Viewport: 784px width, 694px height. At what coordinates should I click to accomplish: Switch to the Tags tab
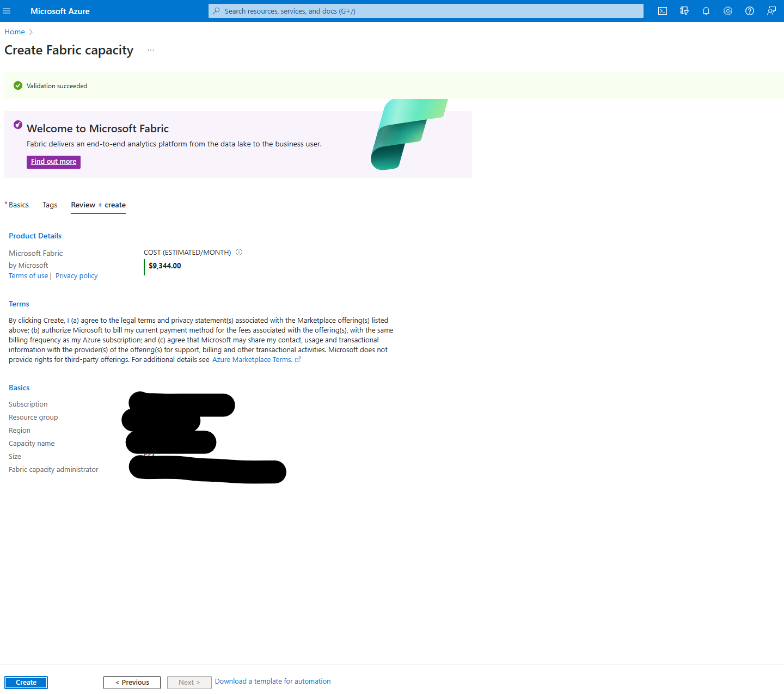point(50,205)
